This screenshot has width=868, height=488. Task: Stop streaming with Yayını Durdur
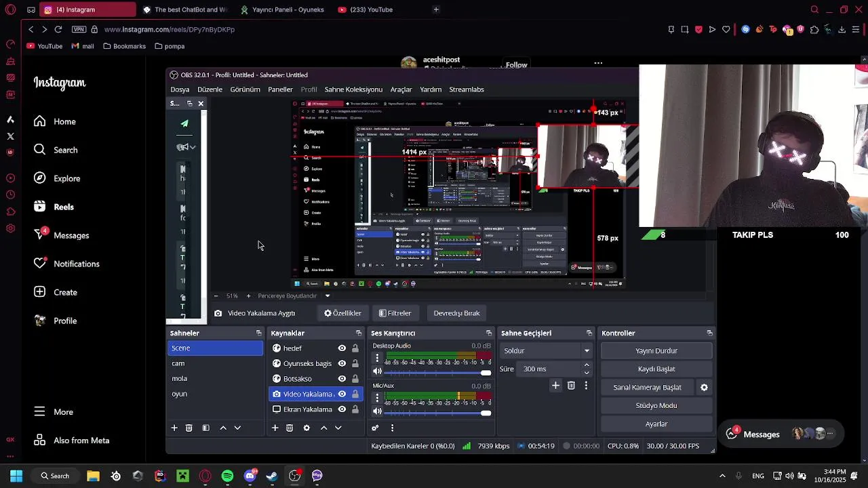pyautogui.click(x=656, y=350)
